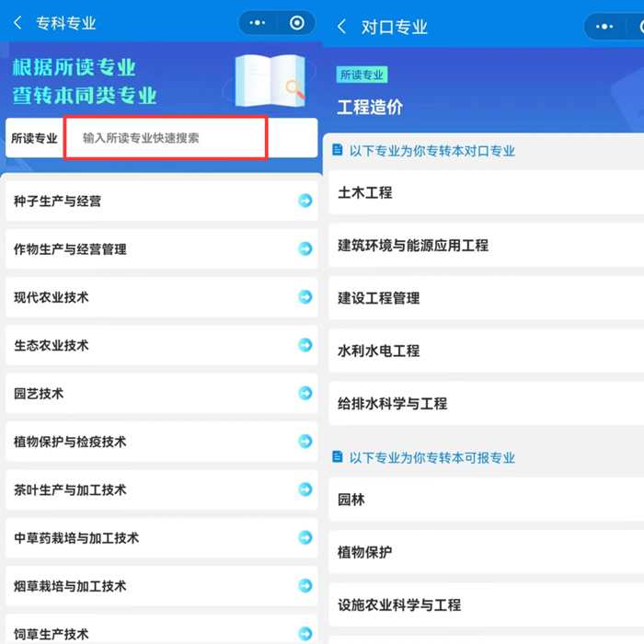
Task: Select 中草药栽培与加工技术 from the list
Action: [x=76, y=538]
